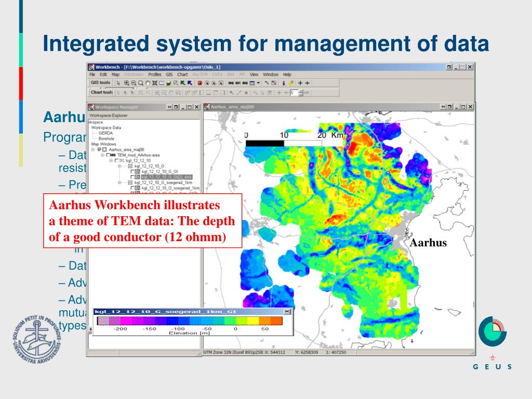Image resolution: width=532 pixels, height=399 pixels.
Task: Click the large plus icon in GIS tools
Action: pyautogui.click(x=300, y=83)
